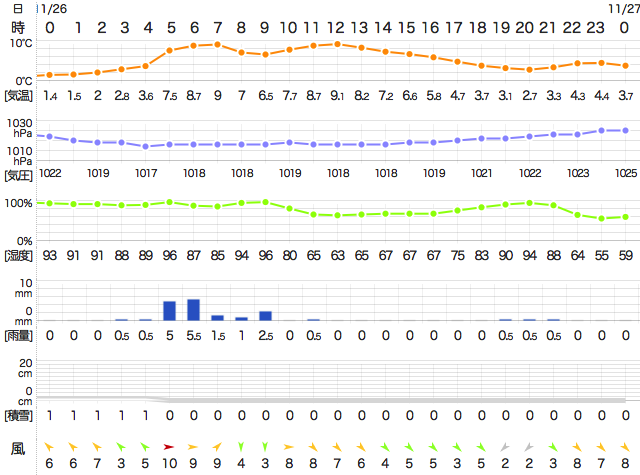
Task: Select the [積雪] snow depth row label
Action: pos(19,414)
